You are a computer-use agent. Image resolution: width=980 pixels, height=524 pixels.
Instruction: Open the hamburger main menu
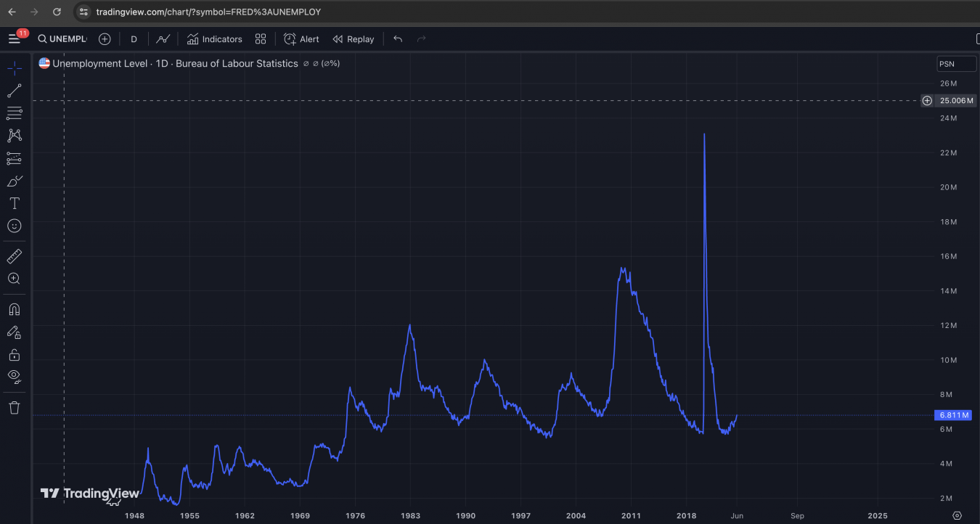[15, 39]
